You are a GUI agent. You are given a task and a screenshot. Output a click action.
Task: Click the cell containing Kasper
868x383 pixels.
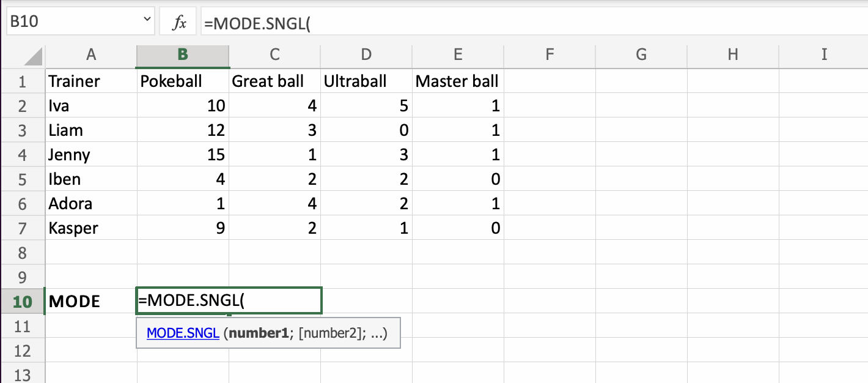91,228
